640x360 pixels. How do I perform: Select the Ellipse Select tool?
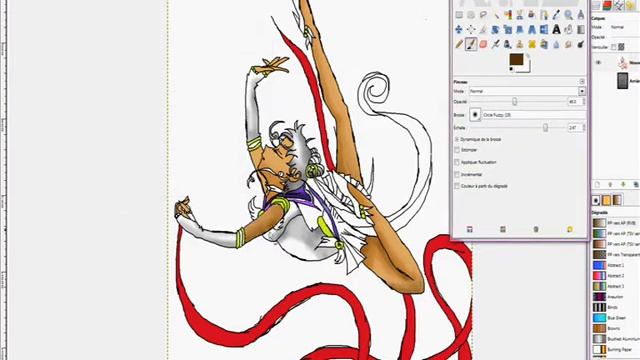pos(471,15)
